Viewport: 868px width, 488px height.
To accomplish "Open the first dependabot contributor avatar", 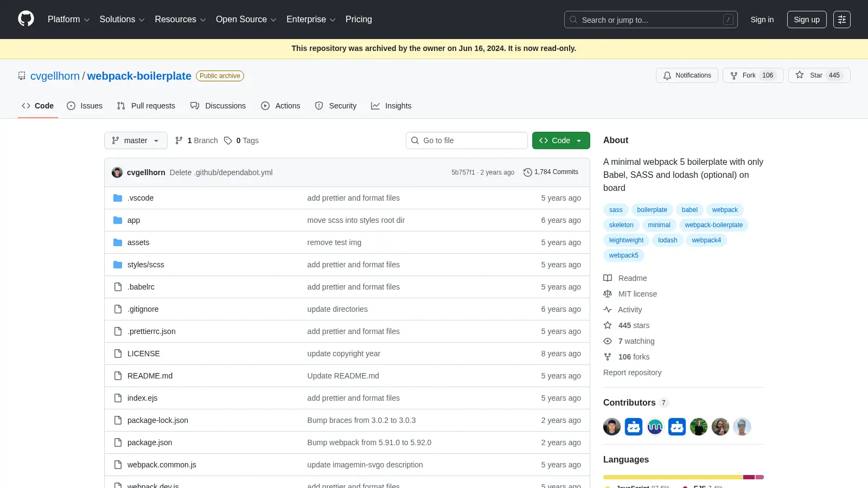I will [x=634, y=427].
